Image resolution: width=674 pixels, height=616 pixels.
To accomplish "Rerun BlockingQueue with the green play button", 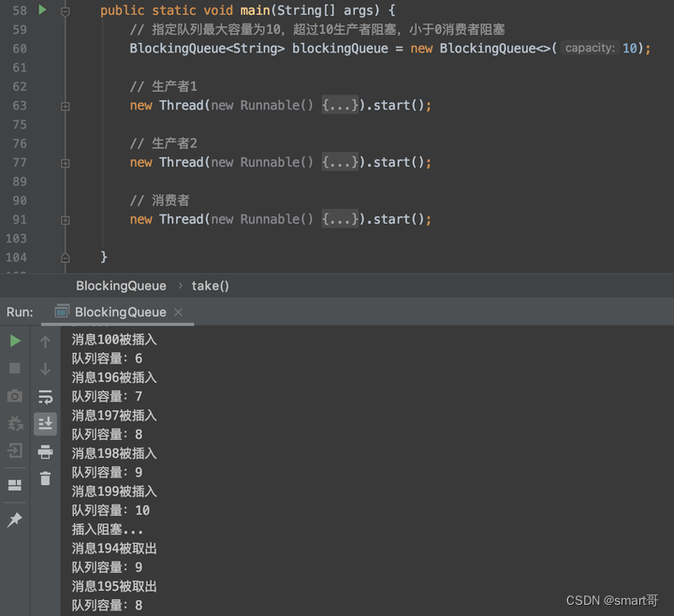I will pos(15,341).
